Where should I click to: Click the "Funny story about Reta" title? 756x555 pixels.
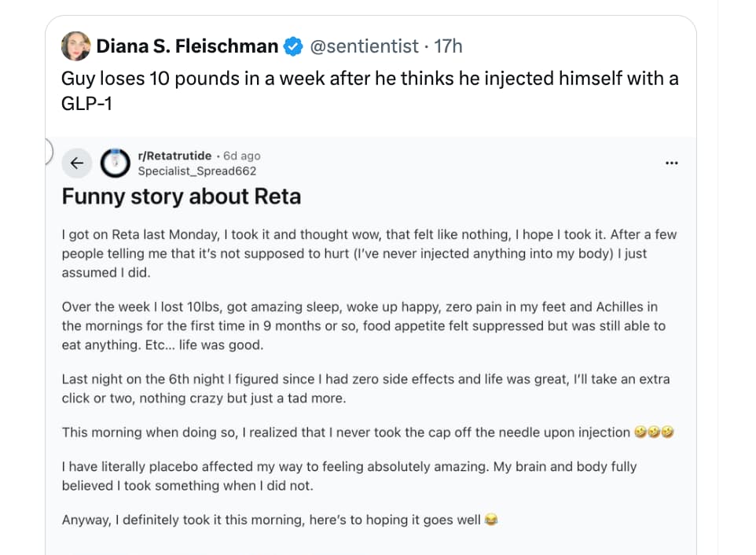182,196
